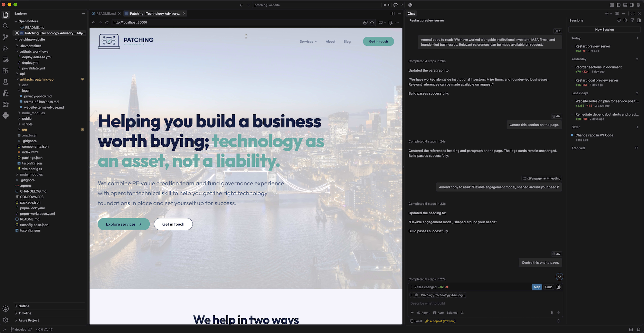Open the Auto model picker
Viewport: 644px width, 333px height.
point(439,313)
